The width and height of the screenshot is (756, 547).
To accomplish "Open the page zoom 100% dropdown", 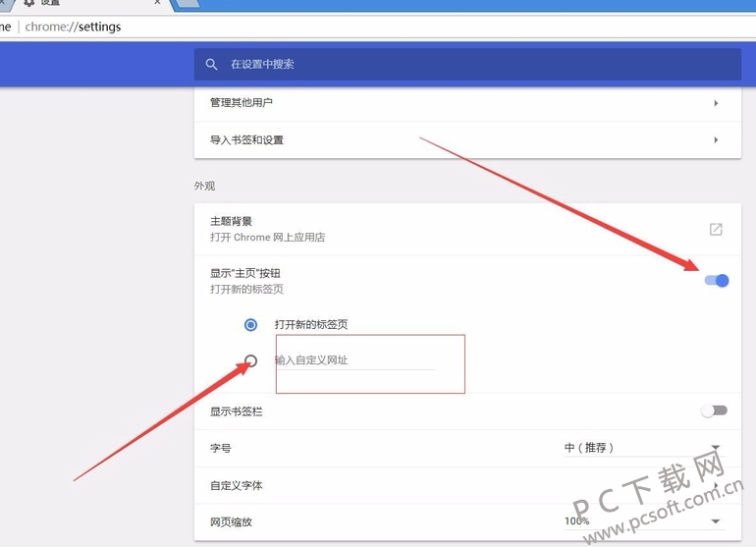I will (644, 521).
